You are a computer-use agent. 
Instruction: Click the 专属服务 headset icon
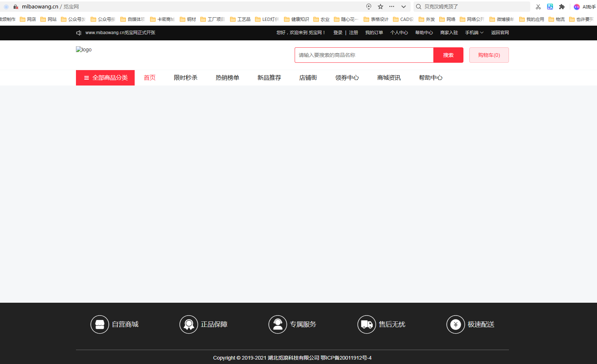tap(278, 324)
